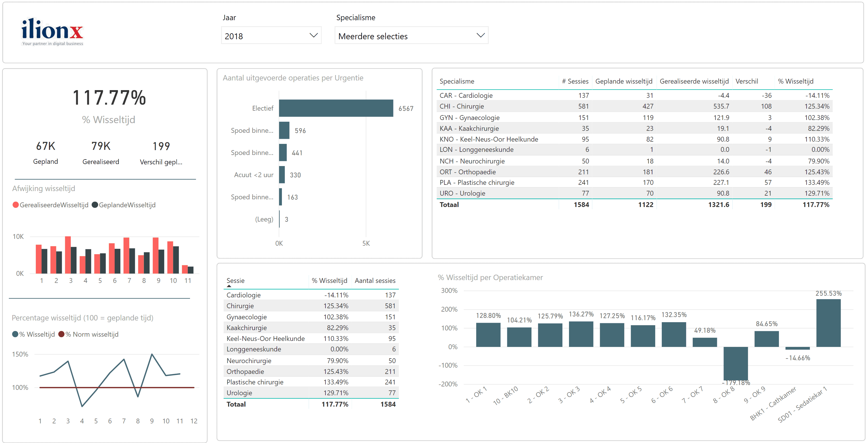Expand the Specialisme Meerdere selecties dropdown
868x443 pixels.
(x=481, y=35)
